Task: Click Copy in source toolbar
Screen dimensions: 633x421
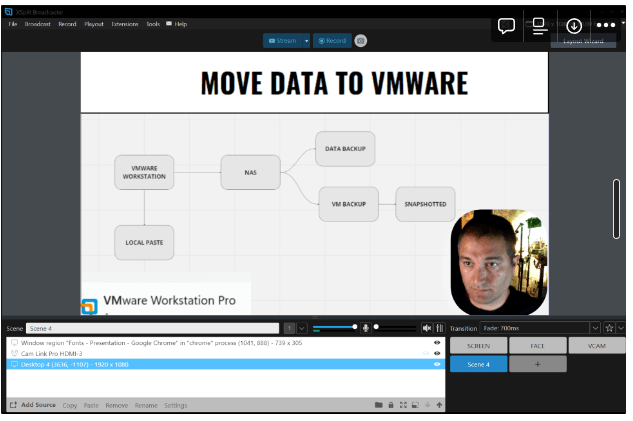Action: coord(69,405)
